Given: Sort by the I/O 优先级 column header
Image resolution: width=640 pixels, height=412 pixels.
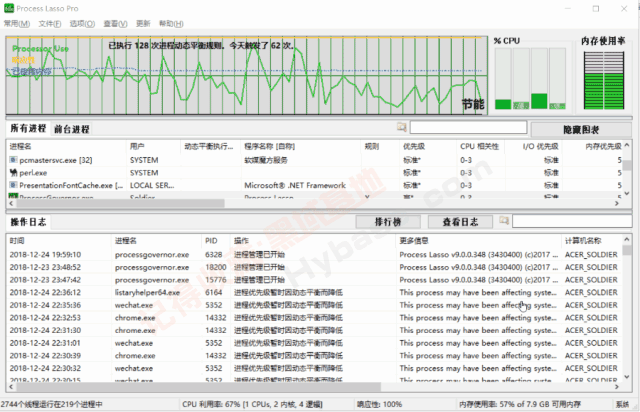Looking at the screenshot, I should (x=533, y=146).
